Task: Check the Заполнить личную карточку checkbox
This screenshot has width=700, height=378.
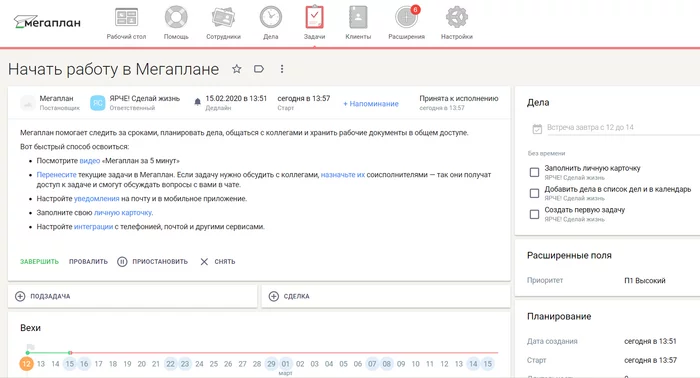Action: click(534, 172)
